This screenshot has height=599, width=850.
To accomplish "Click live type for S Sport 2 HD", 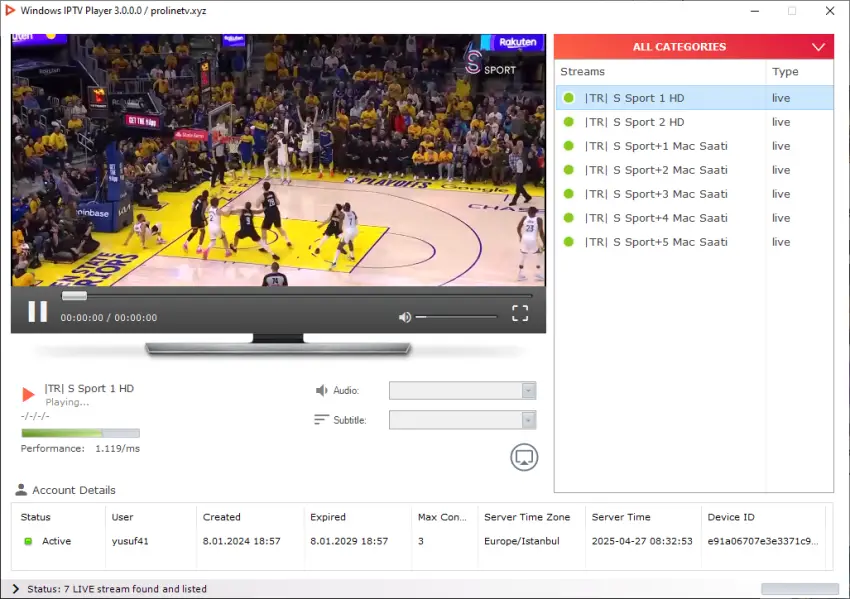I will (781, 122).
